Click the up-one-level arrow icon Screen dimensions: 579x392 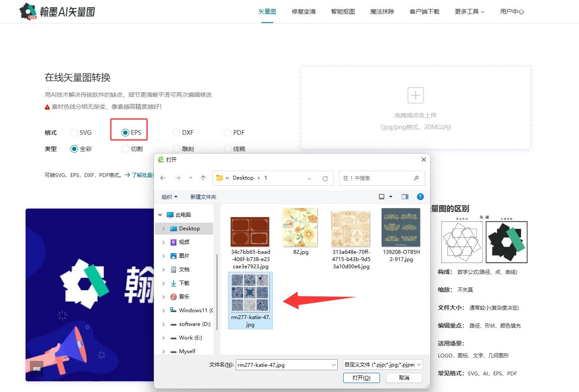pos(203,178)
